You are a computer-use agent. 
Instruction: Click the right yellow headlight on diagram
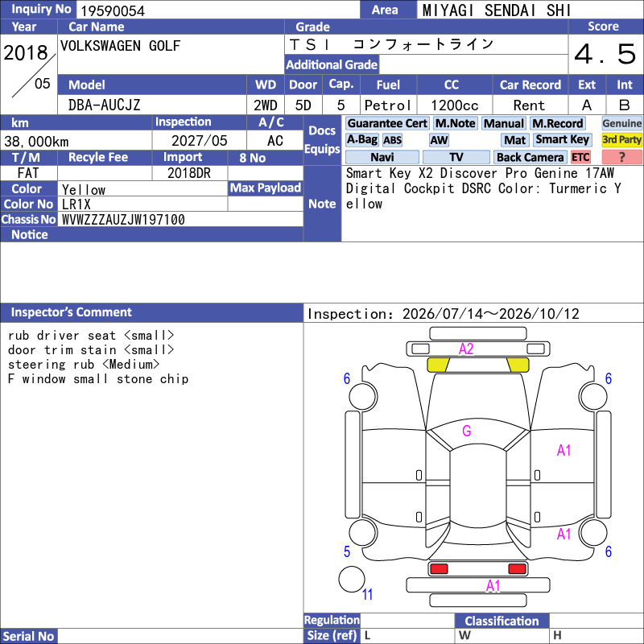coord(518,365)
